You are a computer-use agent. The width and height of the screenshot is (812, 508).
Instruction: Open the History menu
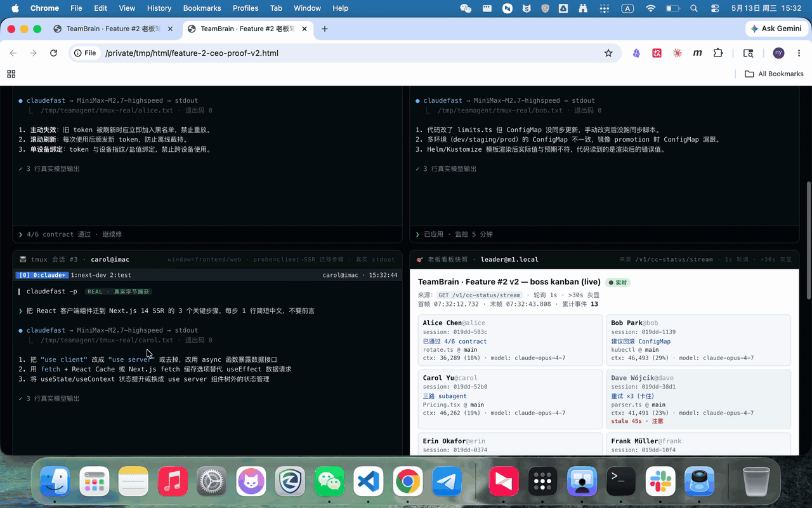point(159,8)
